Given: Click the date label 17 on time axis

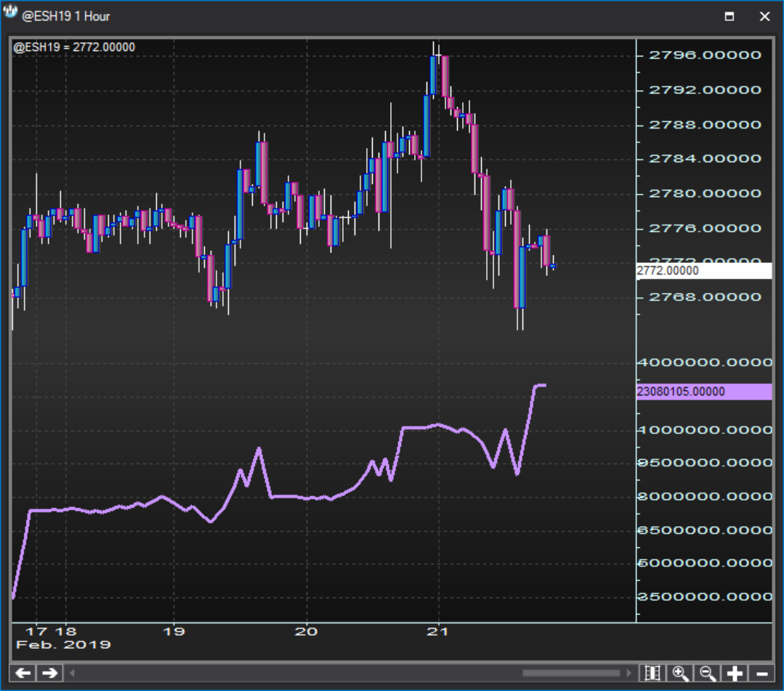Looking at the screenshot, I should (x=36, y=631).
